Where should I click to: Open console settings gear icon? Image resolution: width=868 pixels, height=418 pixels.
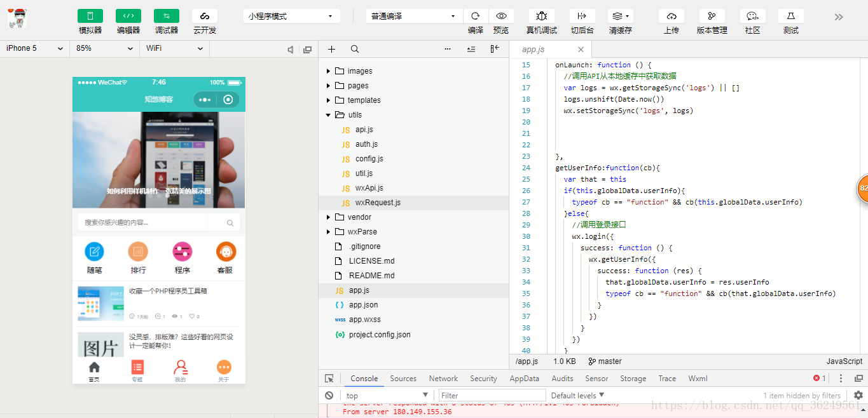(858, 395)
